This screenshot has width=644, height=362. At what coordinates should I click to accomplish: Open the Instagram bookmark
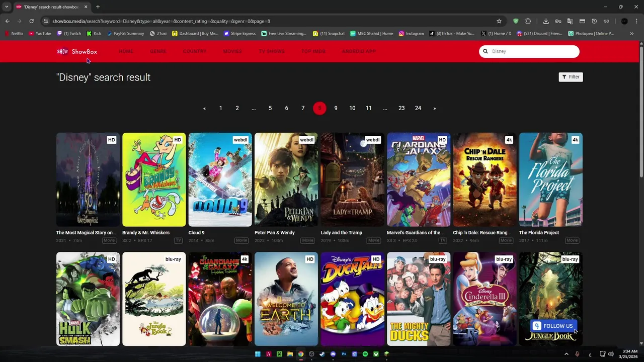point(412,34)
